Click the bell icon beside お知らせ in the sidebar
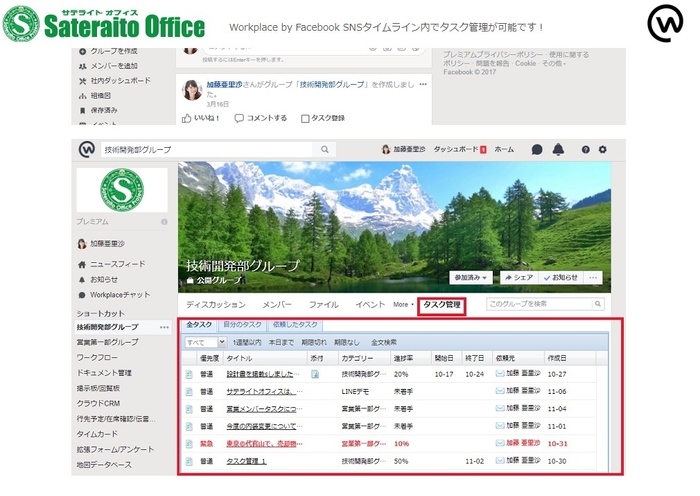700x496 pixels. [82, 279]
